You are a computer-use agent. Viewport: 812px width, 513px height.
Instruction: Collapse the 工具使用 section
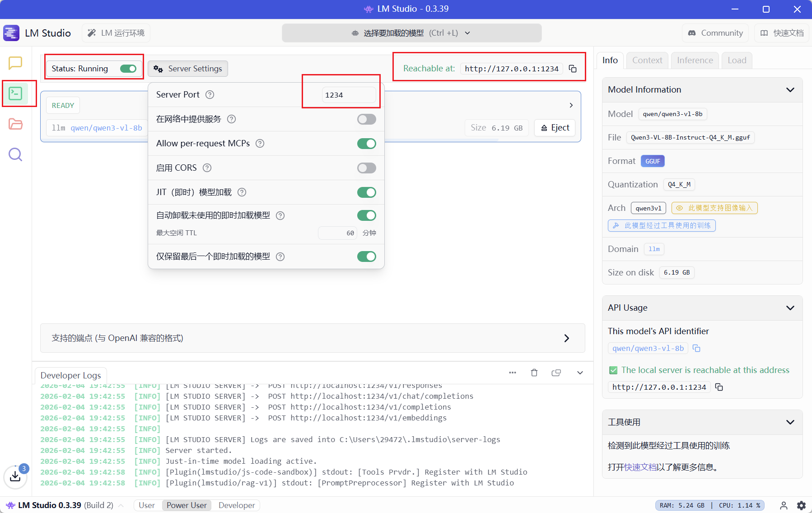[x=790, y=422]
